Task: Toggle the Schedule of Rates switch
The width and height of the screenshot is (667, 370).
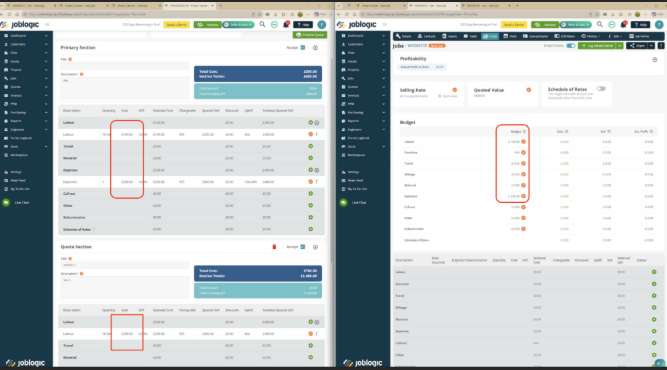Action: click(x=601, y=89)
